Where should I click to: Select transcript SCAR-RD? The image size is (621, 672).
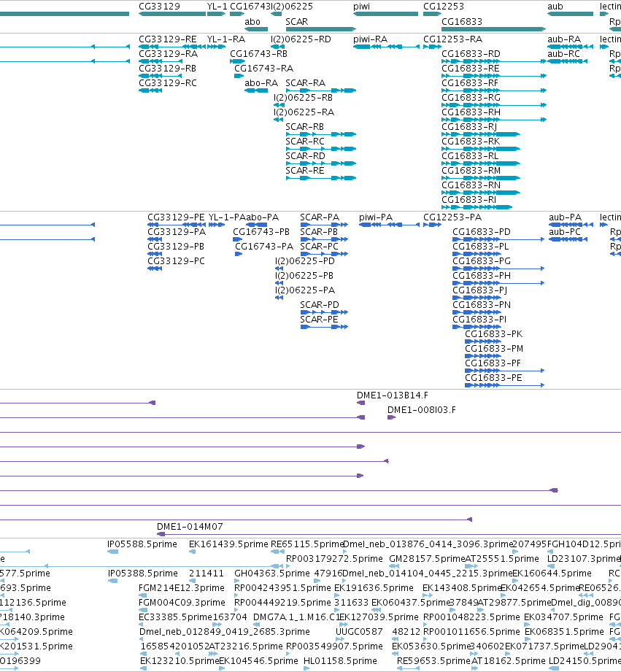pyautogui.click(x=321, y=163)
